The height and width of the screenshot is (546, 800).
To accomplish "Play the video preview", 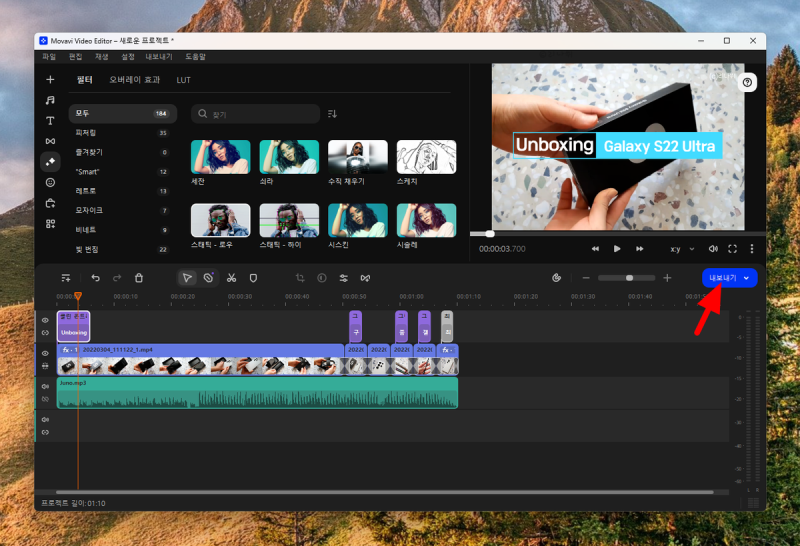I will (617, 249).
